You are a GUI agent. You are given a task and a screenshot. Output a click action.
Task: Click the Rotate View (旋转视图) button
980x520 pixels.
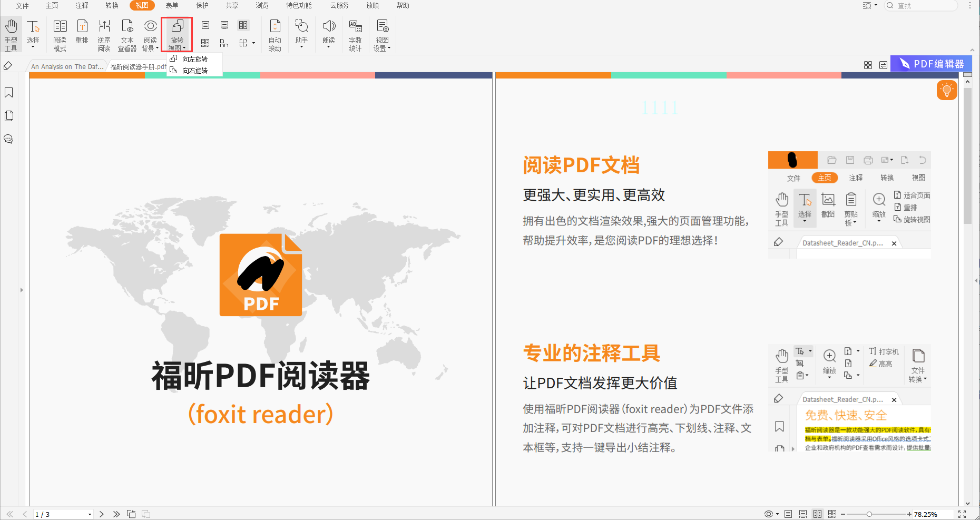[x=177, y=35]
